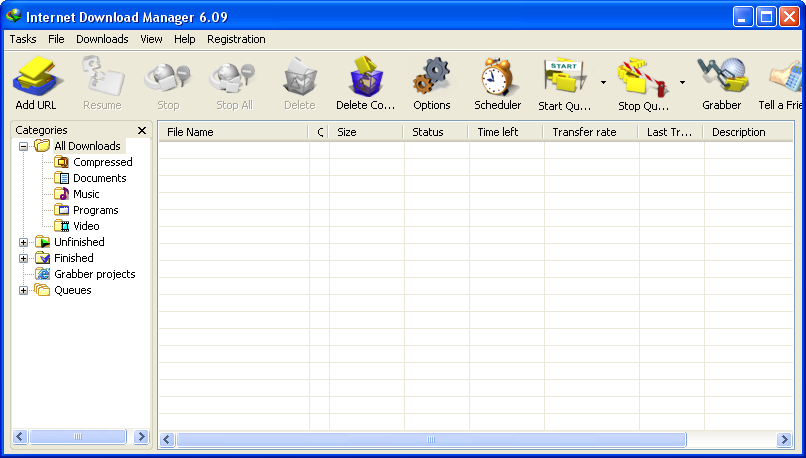Click the Stop All toolbar icon
Screen dimensions: 806x458
coord(233,78)
